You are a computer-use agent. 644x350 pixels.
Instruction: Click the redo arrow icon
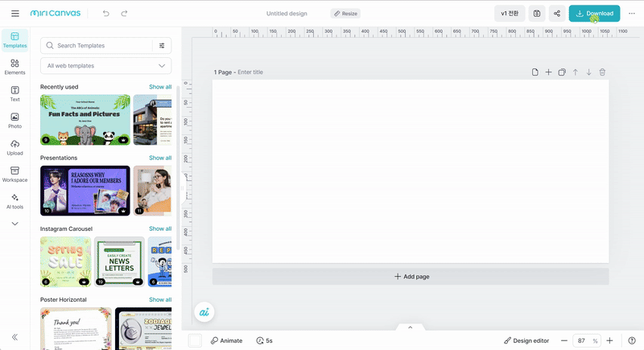pos(124,14)
